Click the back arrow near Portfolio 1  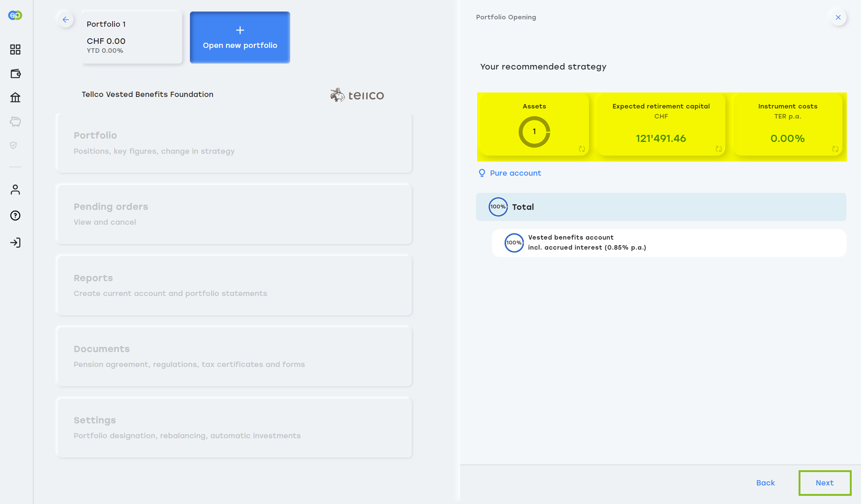[x=66, y=20]
